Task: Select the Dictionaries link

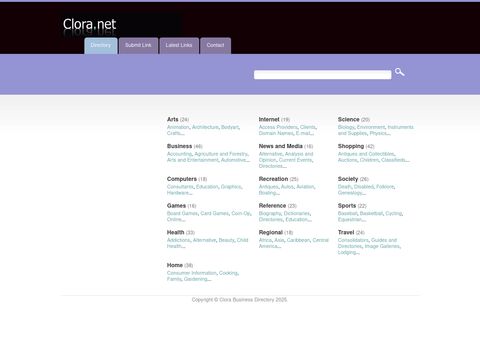Action: [x=297, y=213]
